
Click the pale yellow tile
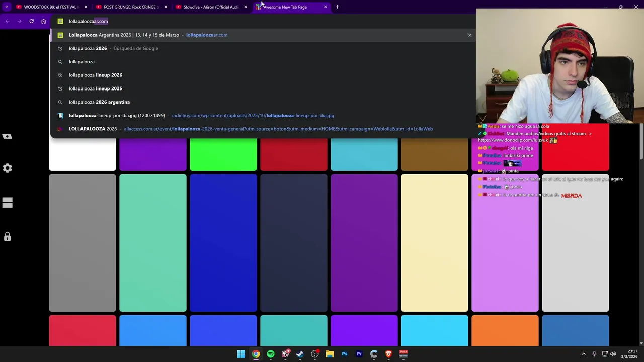click(435, 243)
